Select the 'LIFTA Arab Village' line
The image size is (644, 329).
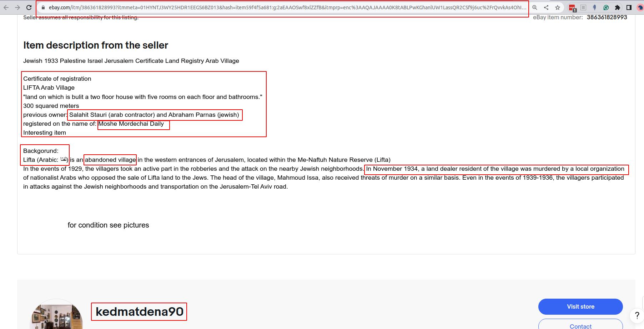point(49,88)
